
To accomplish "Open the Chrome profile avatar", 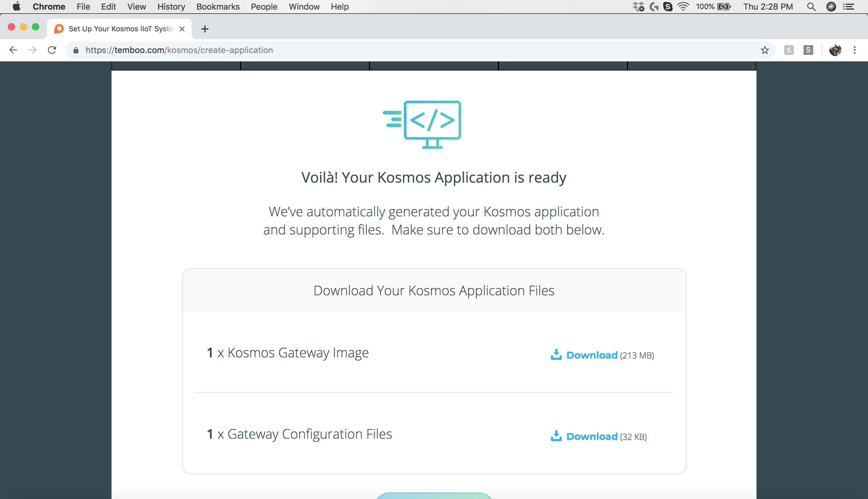I will coord(835,50).
